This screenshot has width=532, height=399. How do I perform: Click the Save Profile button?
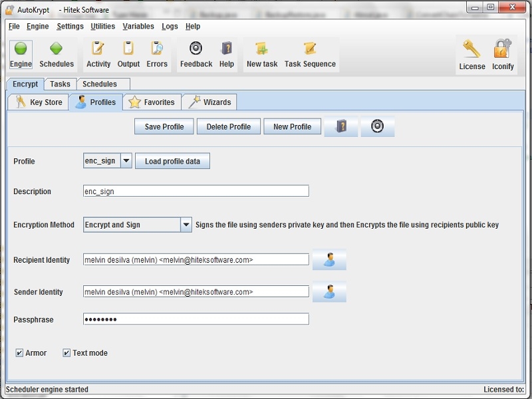click(x=164, y=126)
